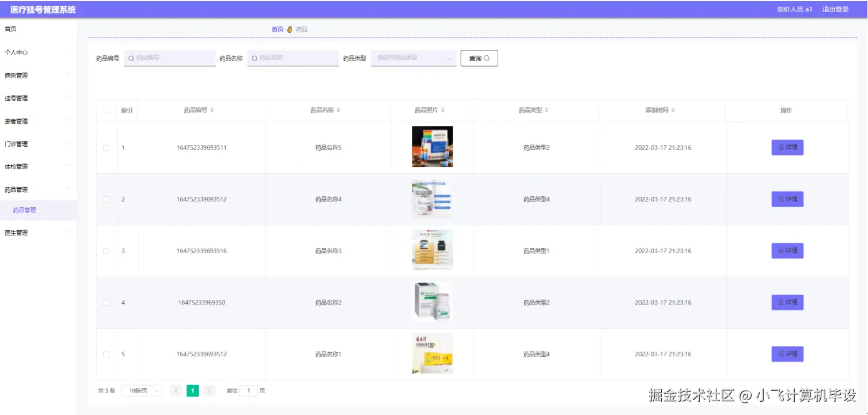Expand 个人中心 sidebar menu
The height and width of the screenshot is (415, 868).
point(38,52)
